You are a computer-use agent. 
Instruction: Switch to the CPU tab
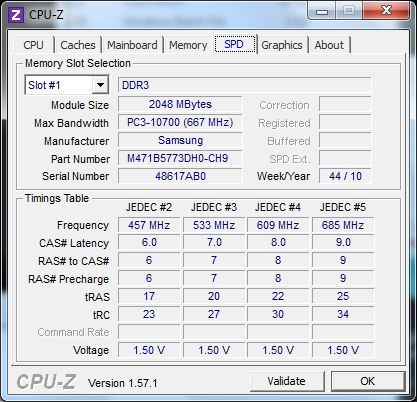point(33,45)
